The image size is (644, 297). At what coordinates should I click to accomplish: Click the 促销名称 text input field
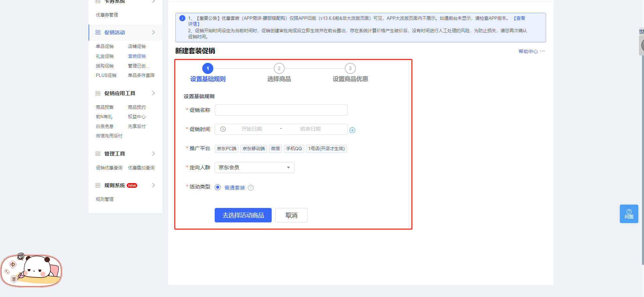tap(281, 110)
